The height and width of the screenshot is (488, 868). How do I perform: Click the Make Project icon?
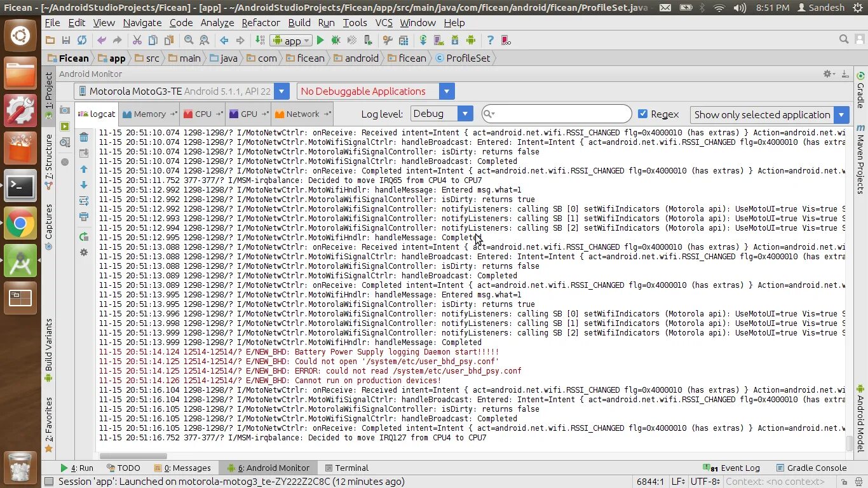point(260,40)
